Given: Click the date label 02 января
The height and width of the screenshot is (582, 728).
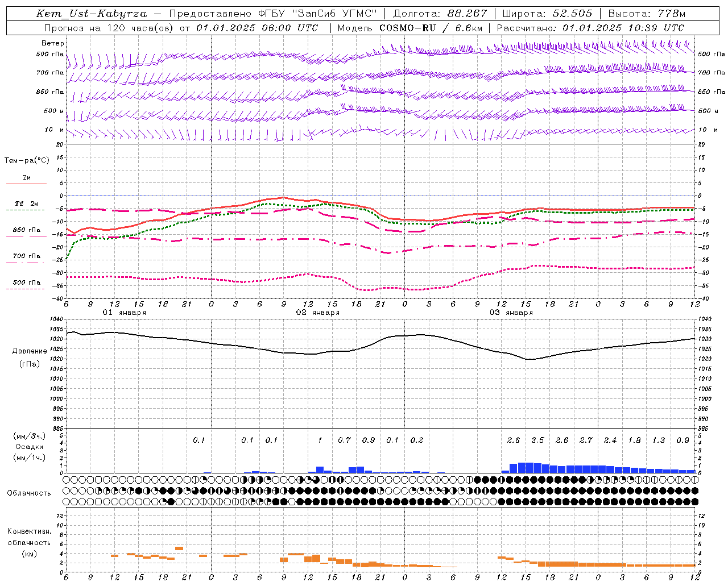Looking at the screenshot, I should coord(317,313).
